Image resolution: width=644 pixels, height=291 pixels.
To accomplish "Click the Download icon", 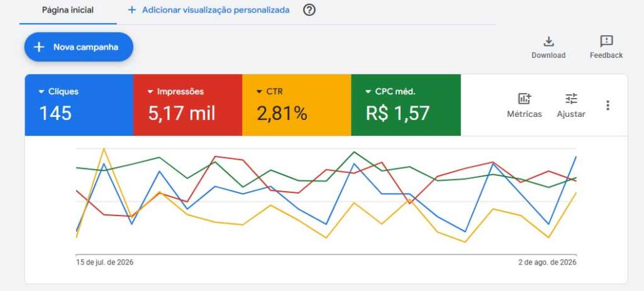I will coord(548,41).
